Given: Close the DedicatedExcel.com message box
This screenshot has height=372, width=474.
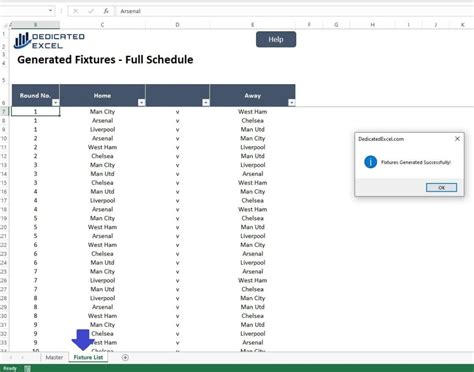Looking at the screenshot, I should pyautogui.click(x=457, y=139).
